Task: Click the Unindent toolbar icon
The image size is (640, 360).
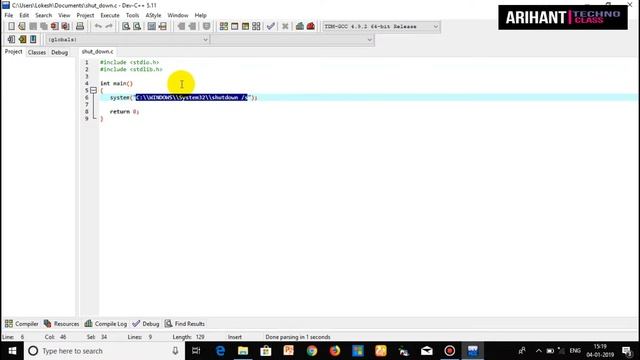Action: point(192,27)
